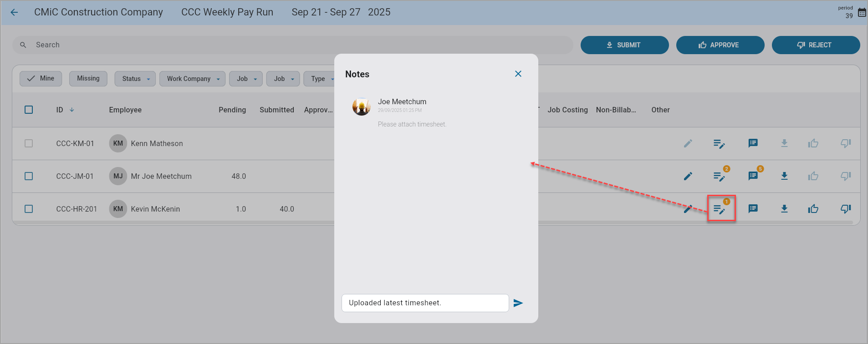Reject Kevin McKenin with thumbs-down icon
Viewport: 868px width, 344px height.
click(845, 209)
